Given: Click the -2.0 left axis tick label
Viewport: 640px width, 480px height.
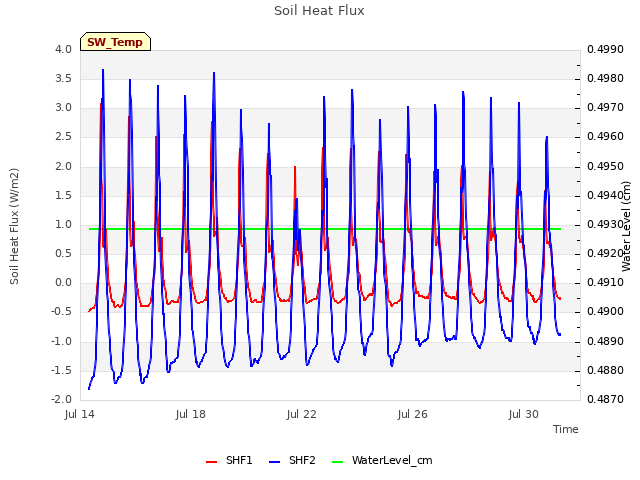Looking at the screenshot, I should click(x=62, y=399).
